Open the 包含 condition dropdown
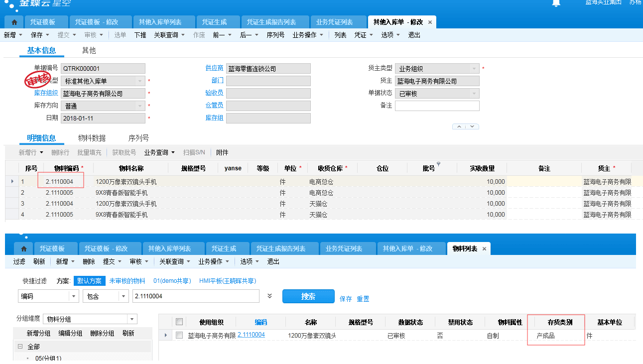 124,296
